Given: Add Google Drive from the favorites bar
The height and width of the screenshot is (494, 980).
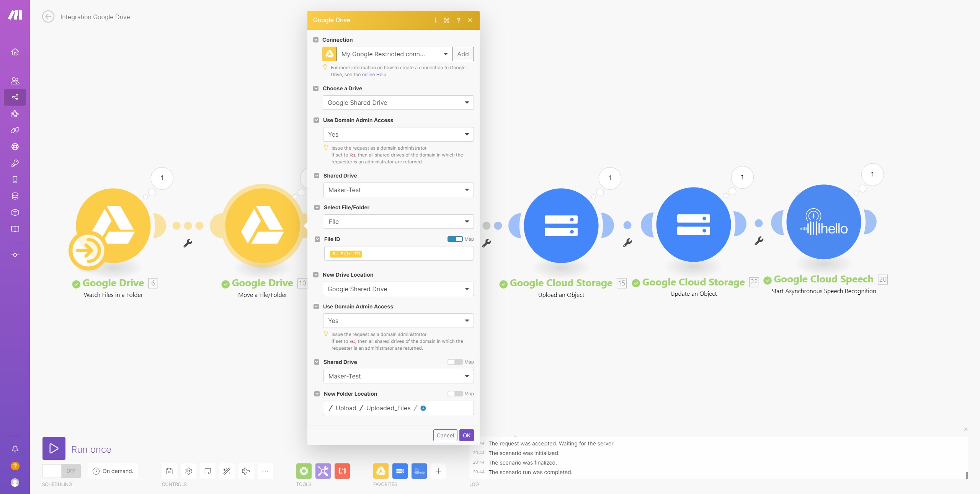Looking at the screenshot, I should point(381,471).
